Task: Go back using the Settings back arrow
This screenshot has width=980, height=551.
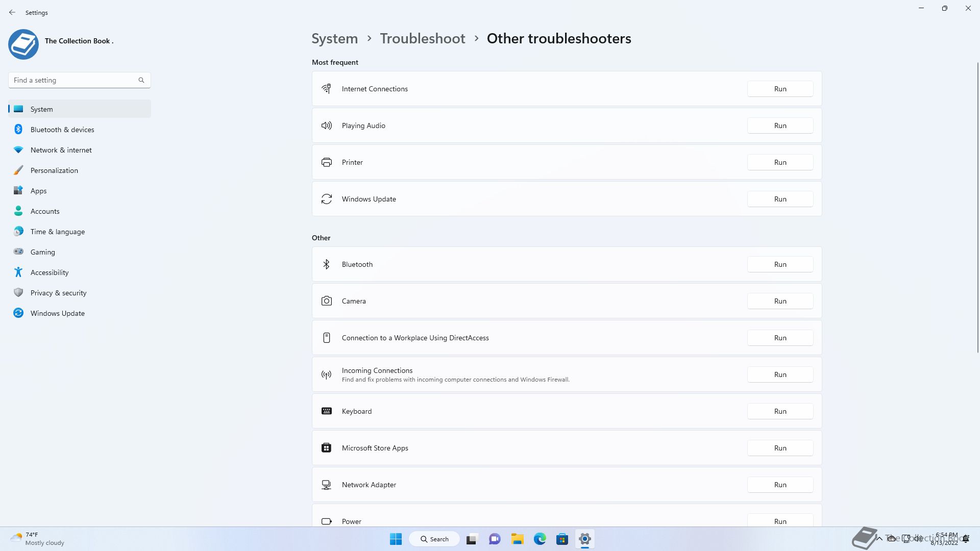Action: (12, 12)
